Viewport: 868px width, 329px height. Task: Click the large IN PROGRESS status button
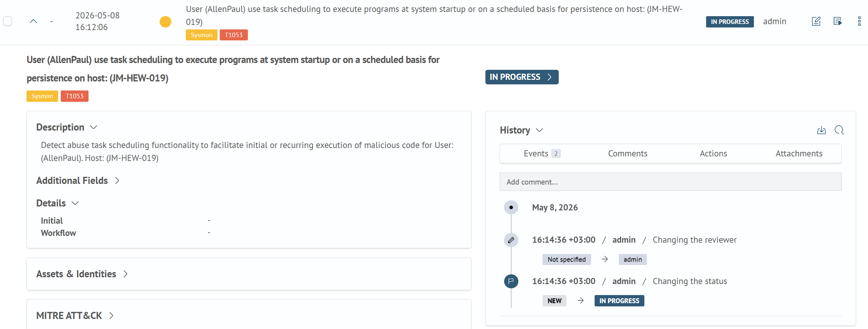[522, 77]
